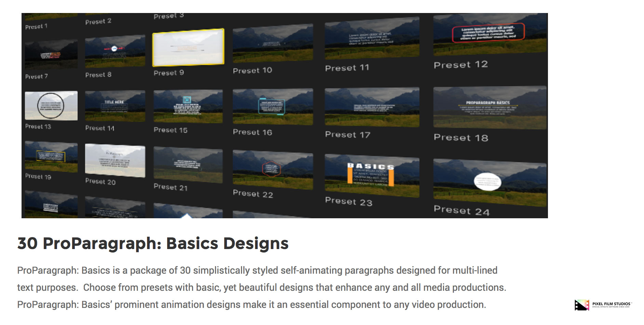Image resolution: width=644 pixels, height=325 pixels.
Task: Select the Preset 7 thumbnail
Action: coord(51,54)
